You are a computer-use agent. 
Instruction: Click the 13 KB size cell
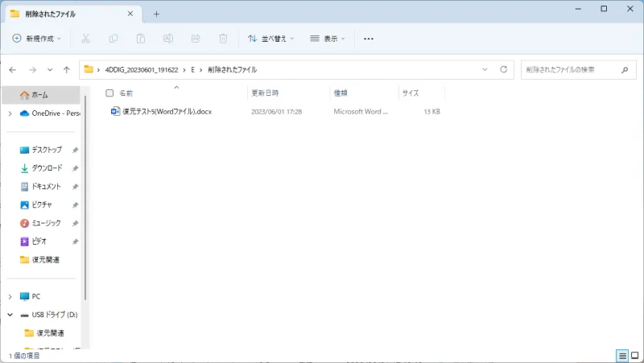pyautogui.click(x=431, y=112)
